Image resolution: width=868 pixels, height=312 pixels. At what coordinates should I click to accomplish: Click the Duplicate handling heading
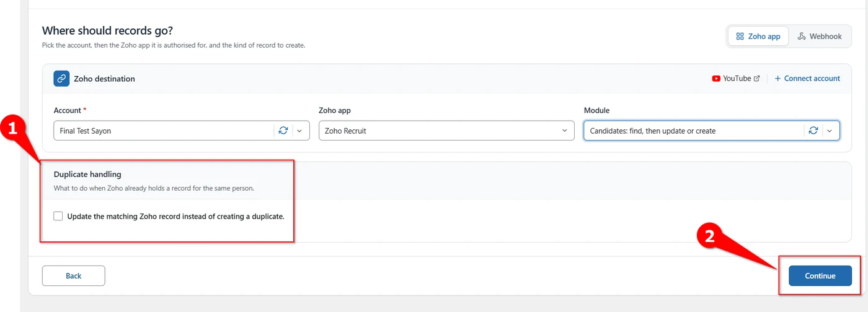coord(87,175)
